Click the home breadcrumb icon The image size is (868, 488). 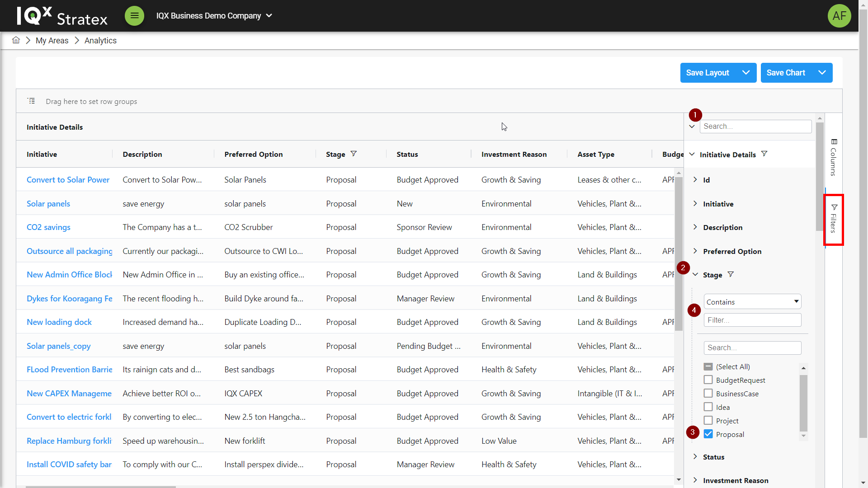point(16,40)
